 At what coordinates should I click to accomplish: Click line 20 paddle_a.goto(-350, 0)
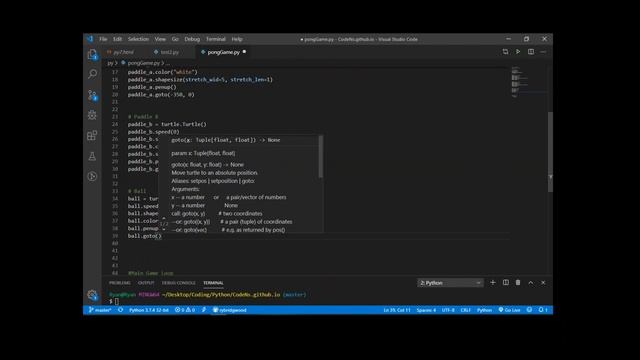coord(161,94)
